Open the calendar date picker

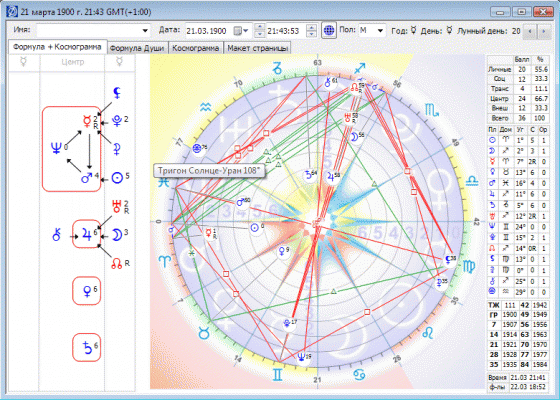(241, 31)
